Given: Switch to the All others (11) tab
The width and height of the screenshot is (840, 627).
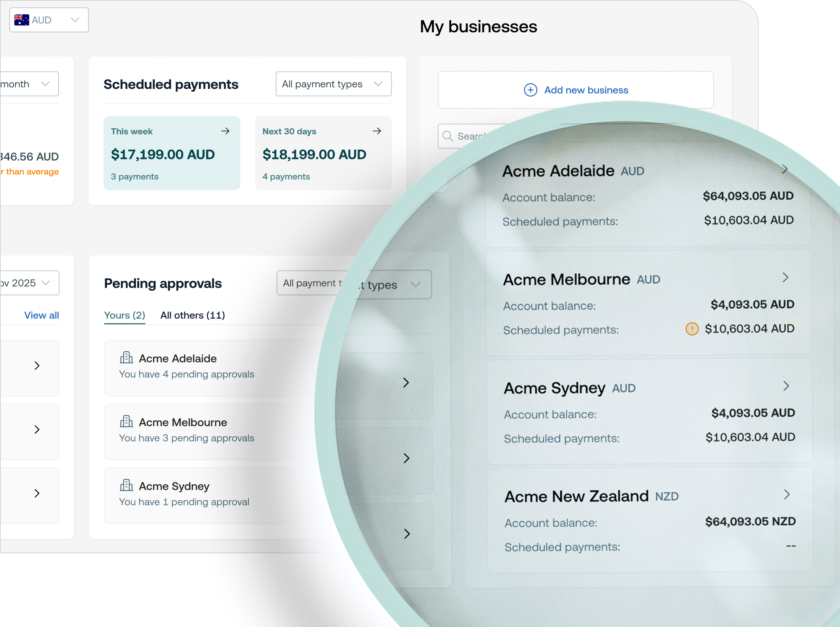Looking at the screenshot, I should (x=193, y=315).
